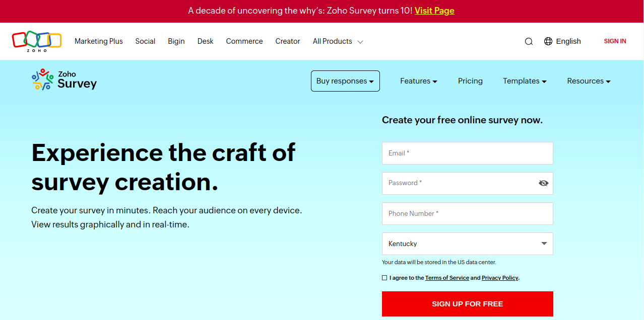Open Desk in top navigation
Viewport: 644px width, 320px height.
206,41
